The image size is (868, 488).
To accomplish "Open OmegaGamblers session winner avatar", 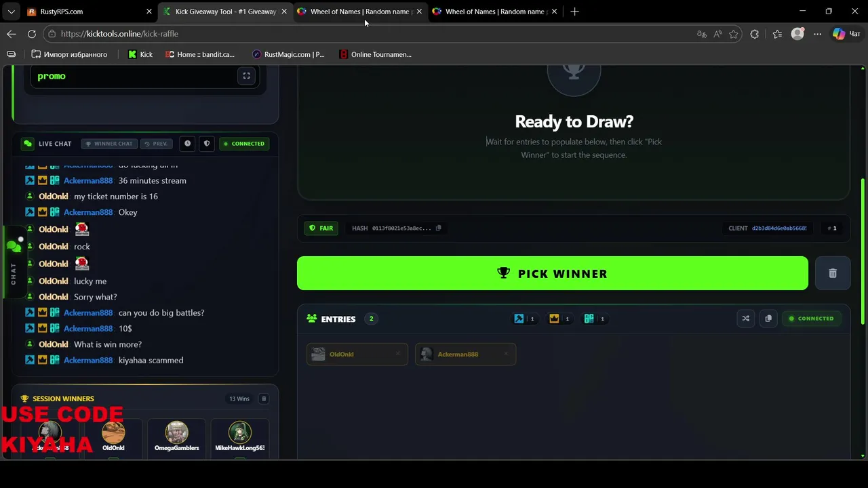I will point(177,432).
